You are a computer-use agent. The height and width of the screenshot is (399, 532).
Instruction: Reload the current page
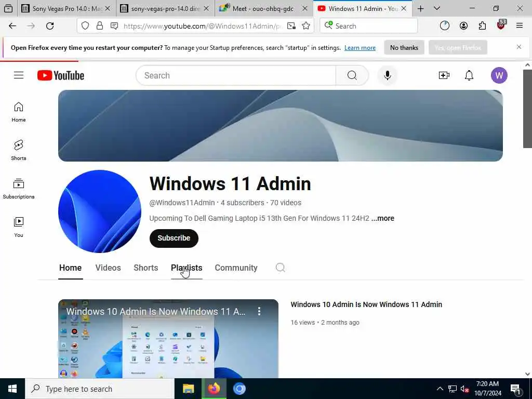pyautogui.click(x=50, y=26)
